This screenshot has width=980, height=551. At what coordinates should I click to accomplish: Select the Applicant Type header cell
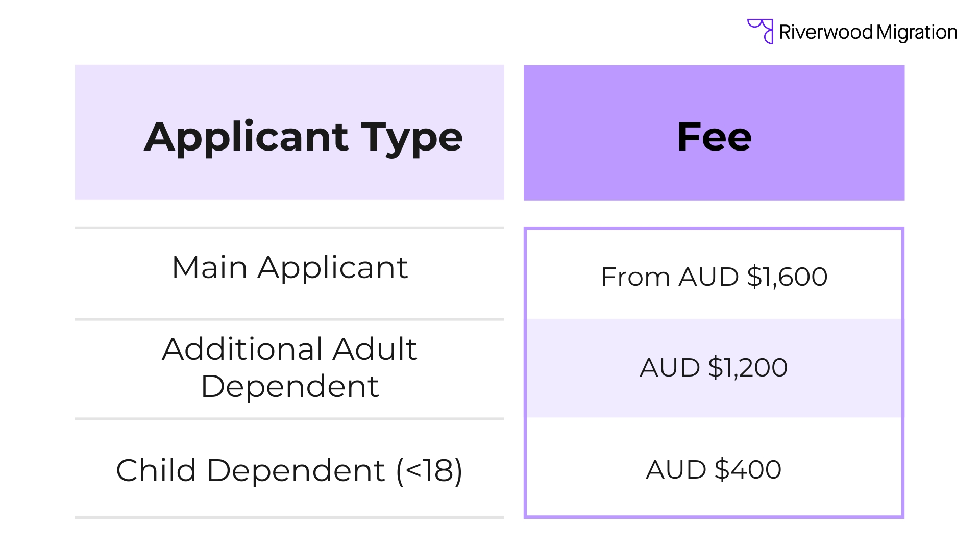pyautogui.click(x=289, y=132)
